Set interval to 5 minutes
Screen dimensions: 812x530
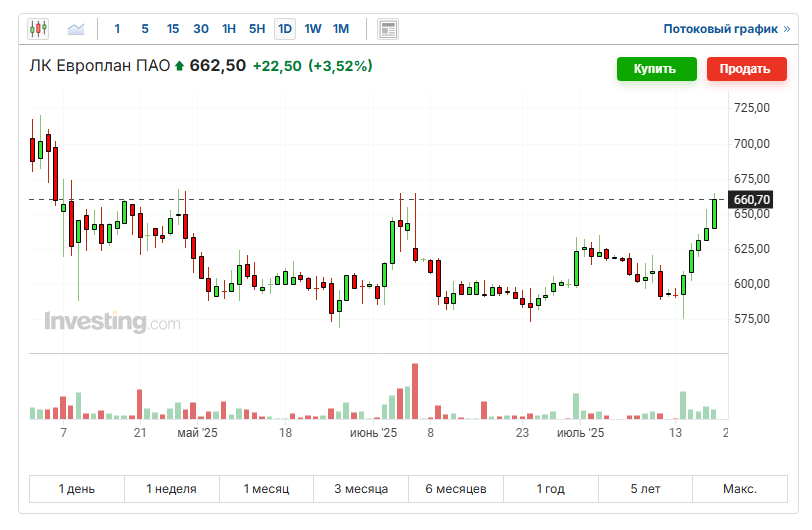click(145, 29)
